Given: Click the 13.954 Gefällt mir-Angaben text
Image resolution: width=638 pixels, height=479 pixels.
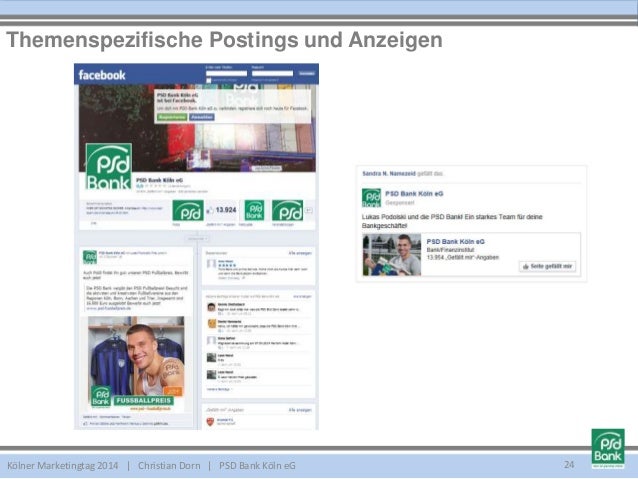Looking at the screenshot, I should pyautogui.click(x=463, y=257).
